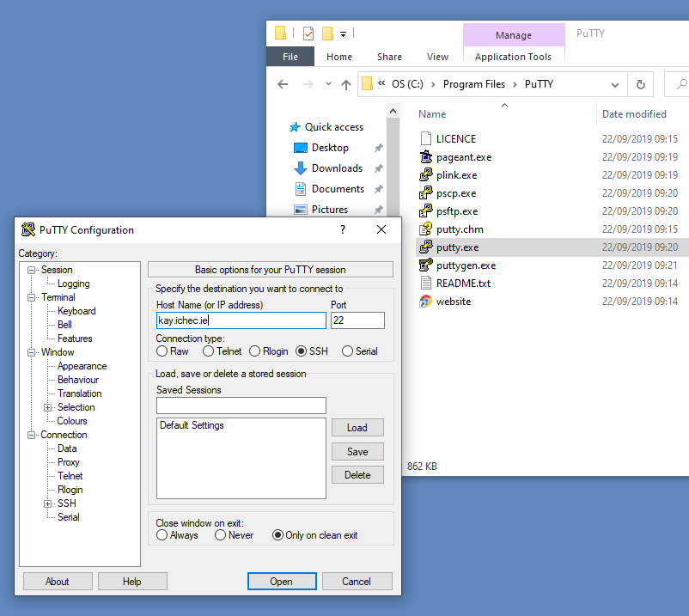Click Open to start the session
This screenshot has height=616, width=689.
[x=282, y=582]
